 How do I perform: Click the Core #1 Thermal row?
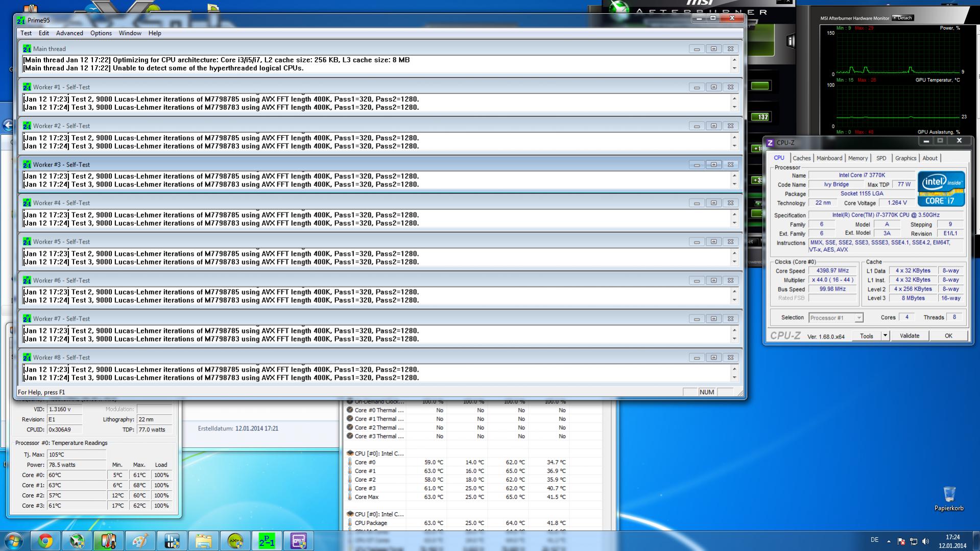point(473,419)
